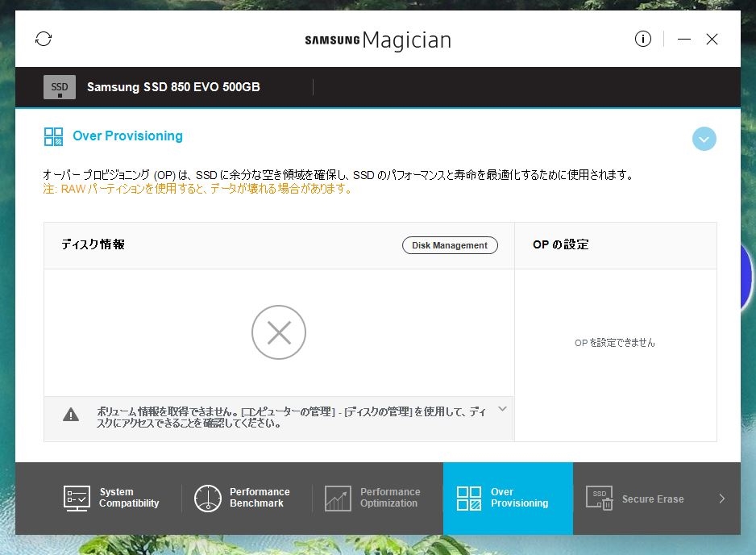Click the Over Provisioning grid icon in header
Screen dimensions: 756x555
coord(53,136)
